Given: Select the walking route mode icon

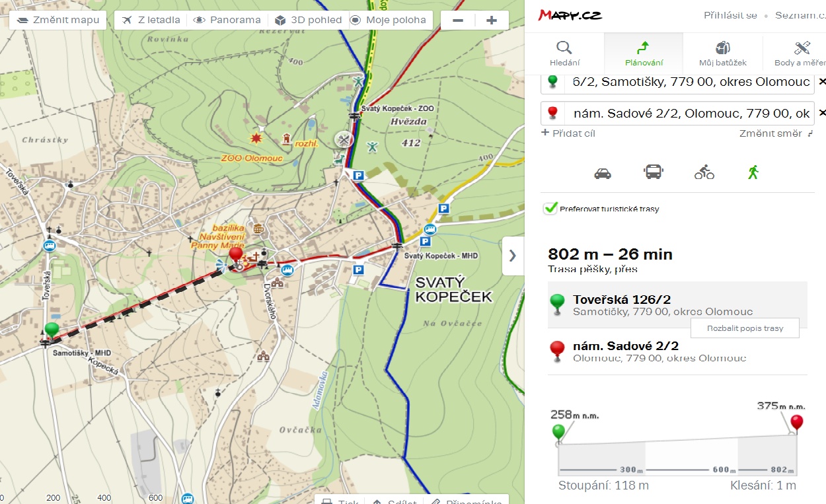Looking at the screenshot, I should (x=753, y=172).
